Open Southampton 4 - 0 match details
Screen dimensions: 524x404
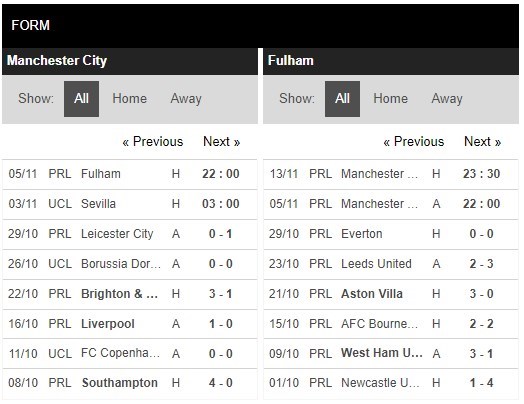tap(130, 383)
